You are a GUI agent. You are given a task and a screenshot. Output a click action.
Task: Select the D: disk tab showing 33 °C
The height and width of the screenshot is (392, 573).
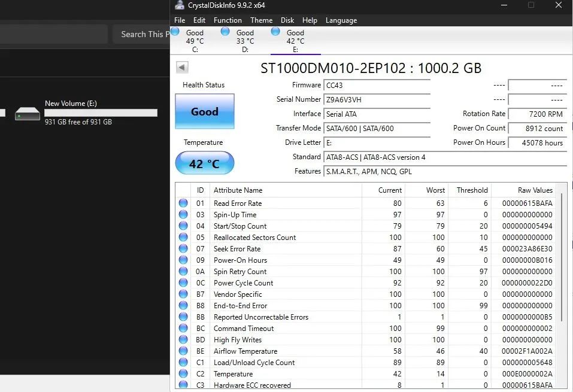245,41
